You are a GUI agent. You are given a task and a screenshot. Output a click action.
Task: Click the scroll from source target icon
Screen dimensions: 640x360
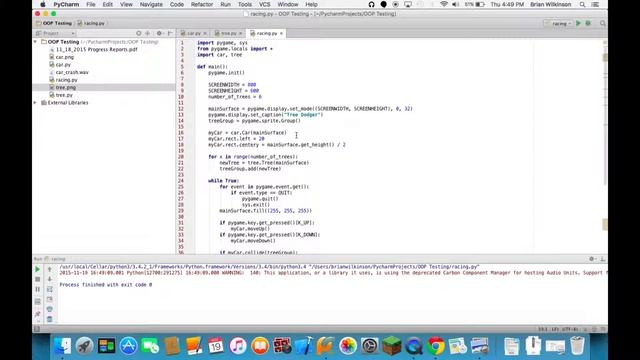pos(139,33)
